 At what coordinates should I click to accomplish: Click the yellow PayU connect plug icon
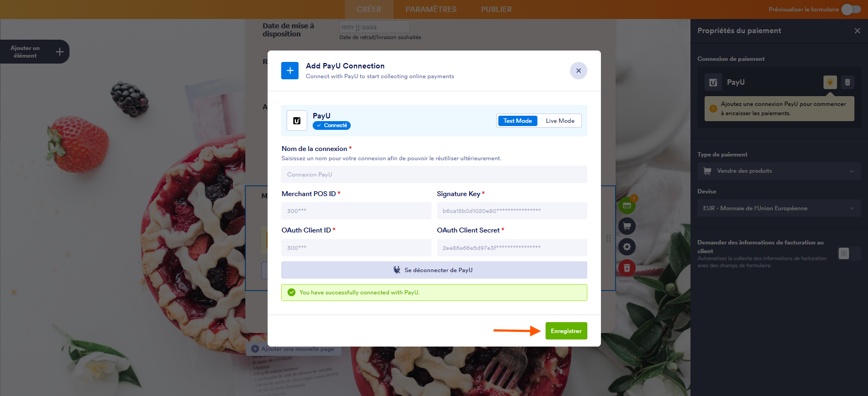tap(830, 82)
